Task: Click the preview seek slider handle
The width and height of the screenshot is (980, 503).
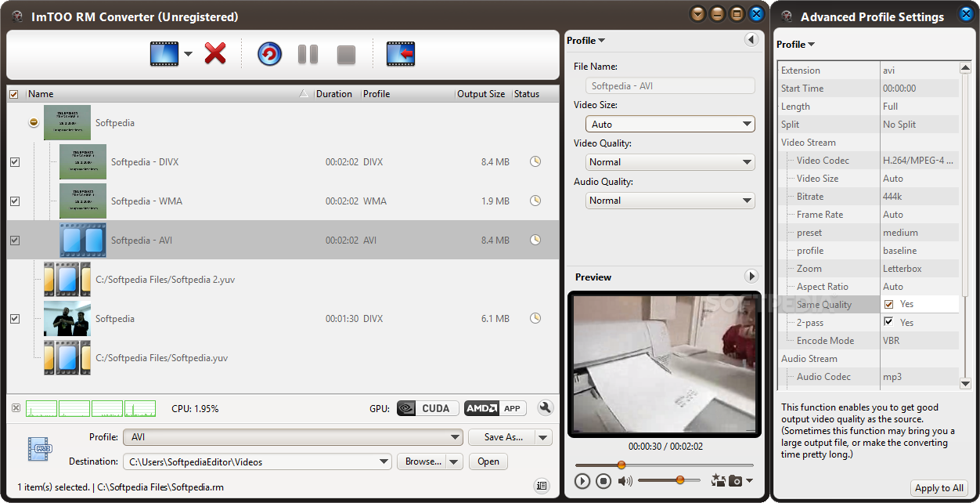Action: [x=622, y=465]
